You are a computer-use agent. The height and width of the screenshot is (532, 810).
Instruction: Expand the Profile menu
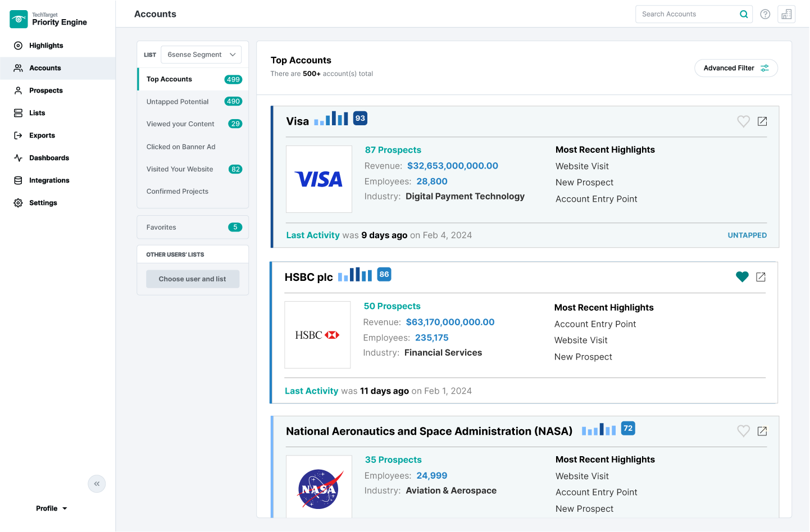pyautogui.click(x=51, y=508)
